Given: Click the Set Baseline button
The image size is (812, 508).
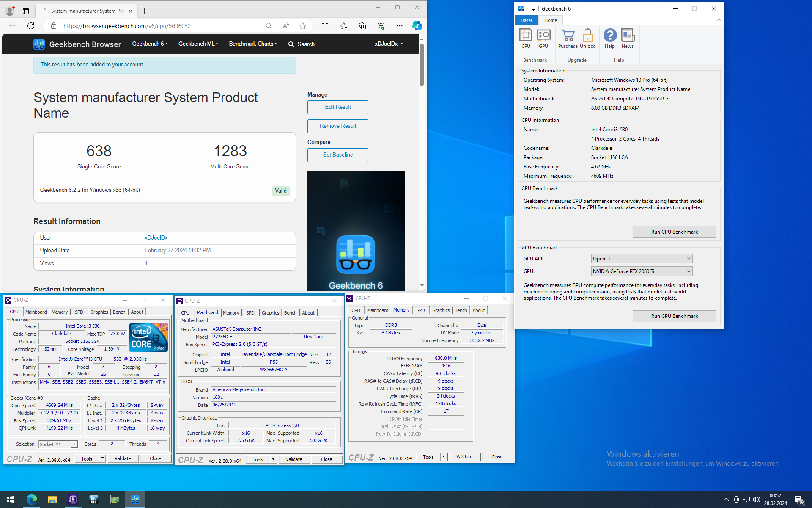Looking at the screenshot, I should [338, 155].
